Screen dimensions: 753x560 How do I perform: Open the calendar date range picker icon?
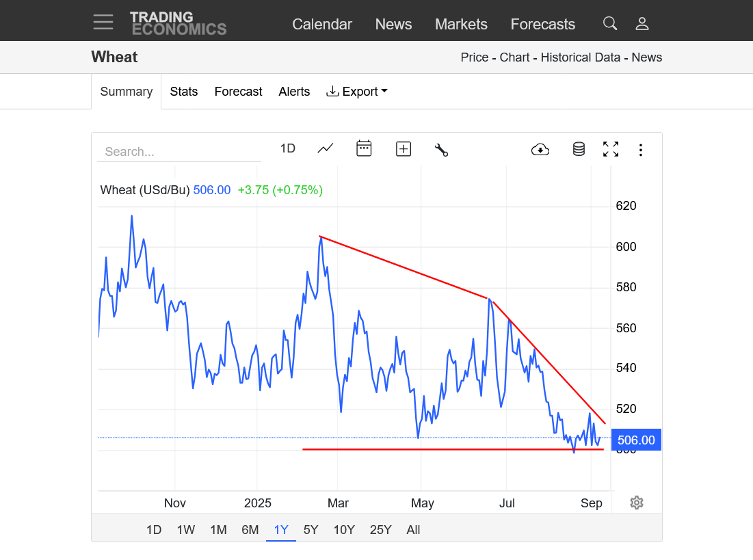point(364,148)
